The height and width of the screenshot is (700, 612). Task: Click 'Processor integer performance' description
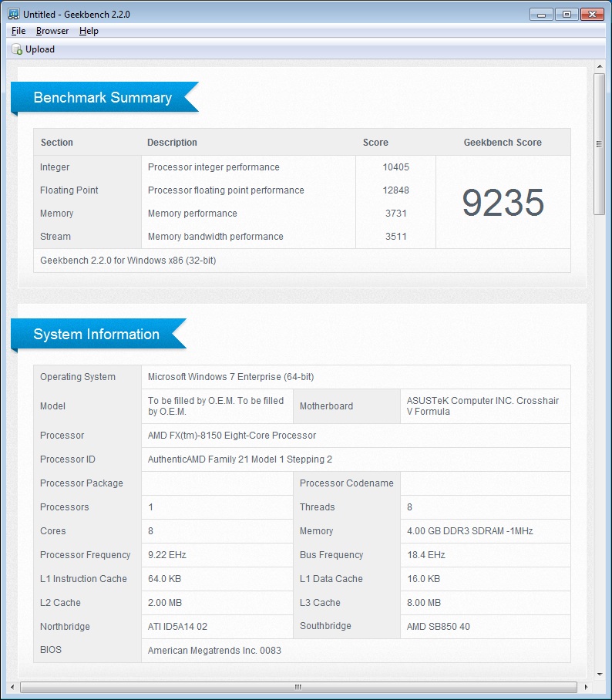pos(214,167)
